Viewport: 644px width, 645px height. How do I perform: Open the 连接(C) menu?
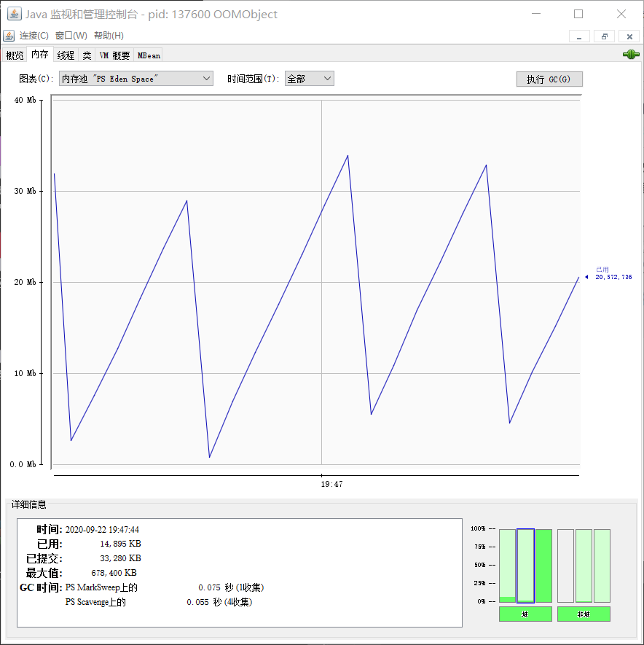pos(34,36)
